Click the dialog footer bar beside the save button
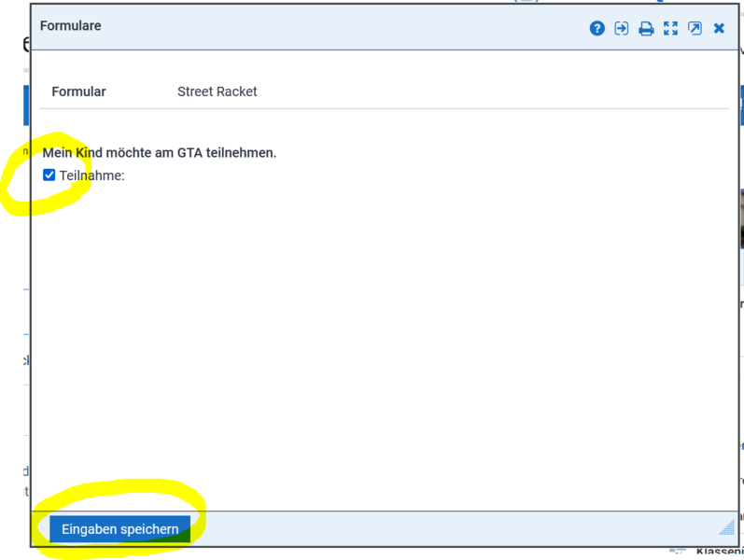This screenshot has width=744, height=560. click(x=448, y=529)
